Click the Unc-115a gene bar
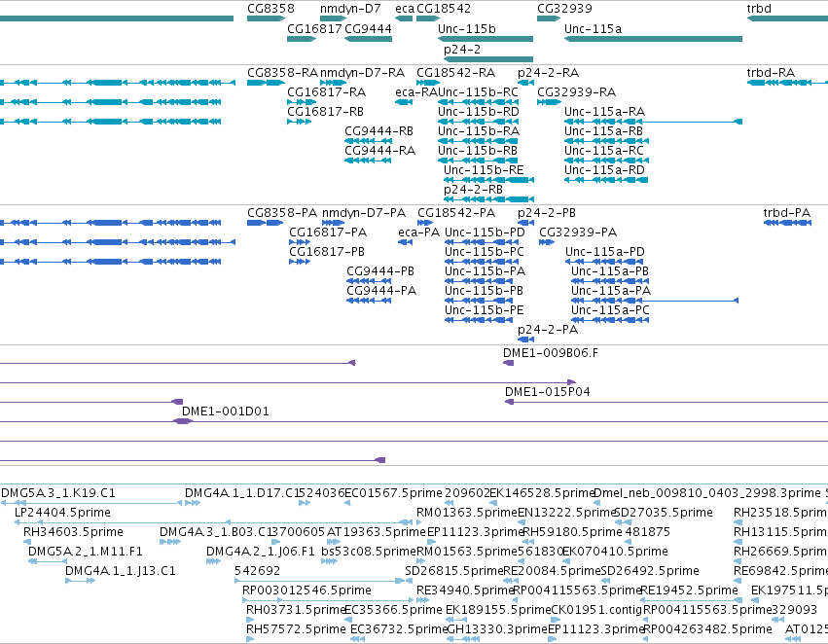Image resolution: width=828 pixels, height=644 pixels. (653, 39)
